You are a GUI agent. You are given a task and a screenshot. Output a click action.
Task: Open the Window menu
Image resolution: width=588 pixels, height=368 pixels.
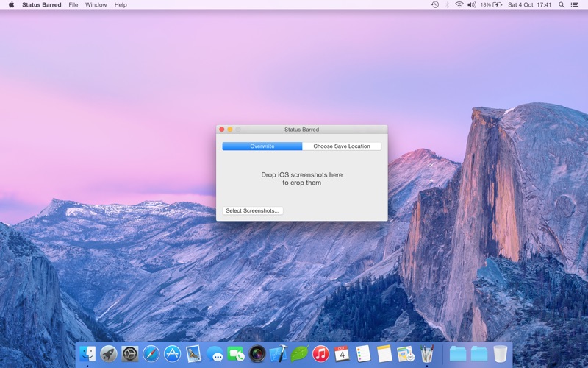click(x=96, y=5)
